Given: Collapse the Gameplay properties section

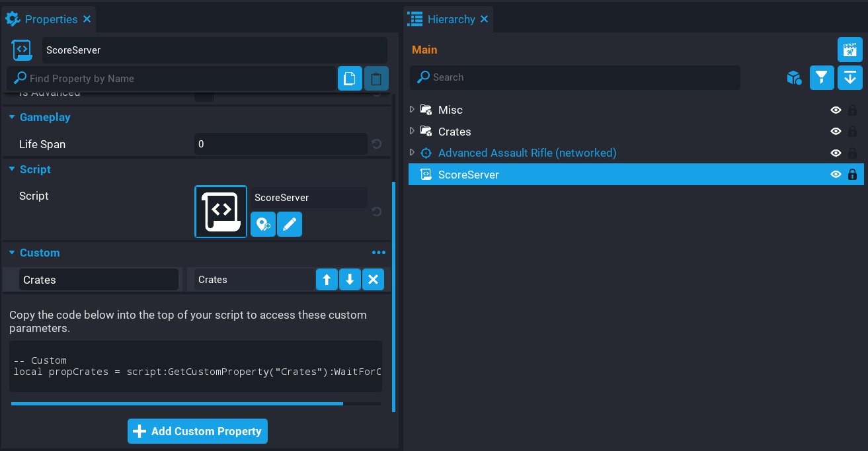Looking at the screenshot, I should tap(12, 117).
